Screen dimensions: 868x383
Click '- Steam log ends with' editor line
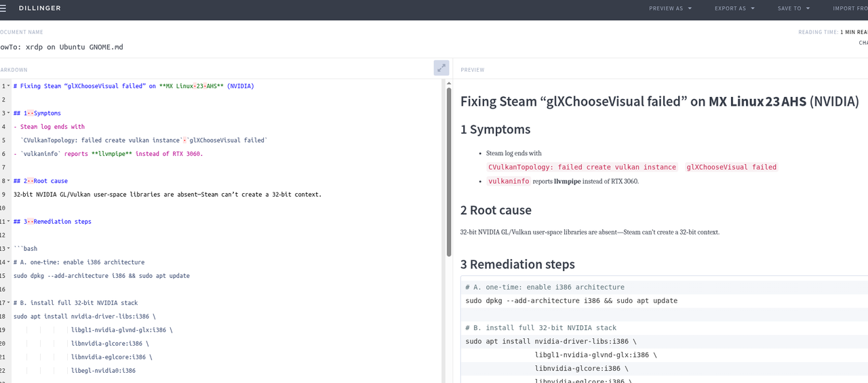(x=49, y=127)
